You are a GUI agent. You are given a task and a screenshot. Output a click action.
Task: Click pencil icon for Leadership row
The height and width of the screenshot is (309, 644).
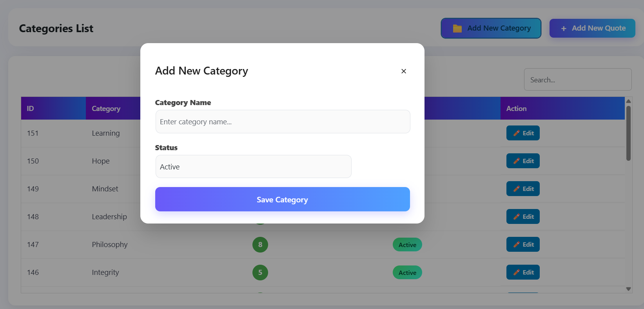(x=517, y=216)
